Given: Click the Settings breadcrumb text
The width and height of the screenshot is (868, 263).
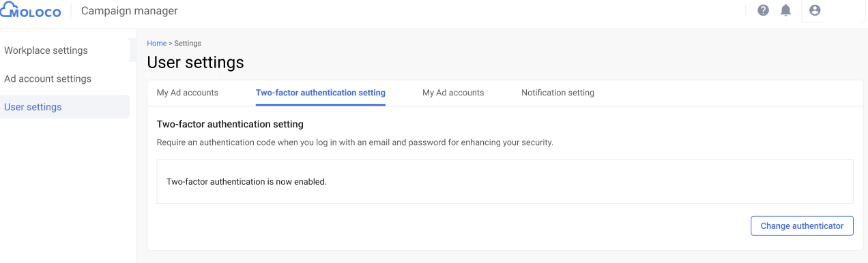Looking at the screenshot, I should point(188,44).
